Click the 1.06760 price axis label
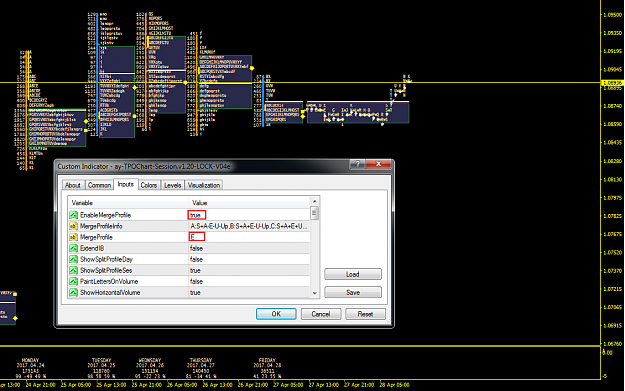Screen dimensions: 625x391 (x=613, y=344)
